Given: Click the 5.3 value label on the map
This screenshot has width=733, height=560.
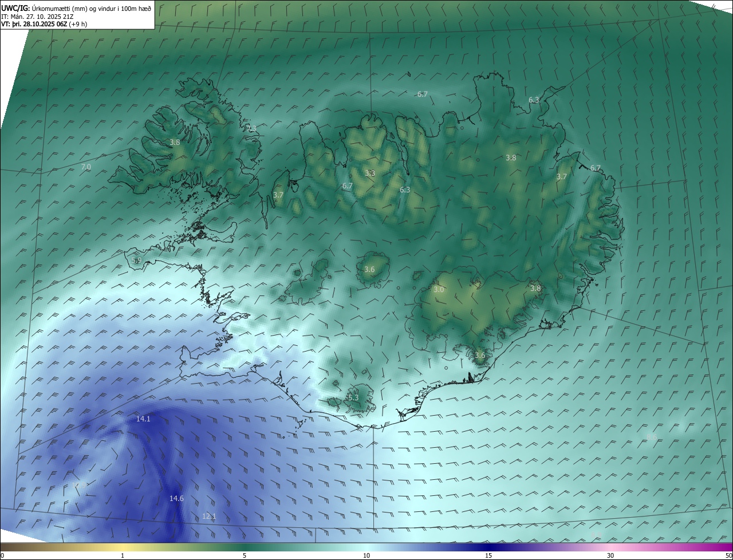Looking at the screenshot, I should pyautogui.click(x=353, y=397).
